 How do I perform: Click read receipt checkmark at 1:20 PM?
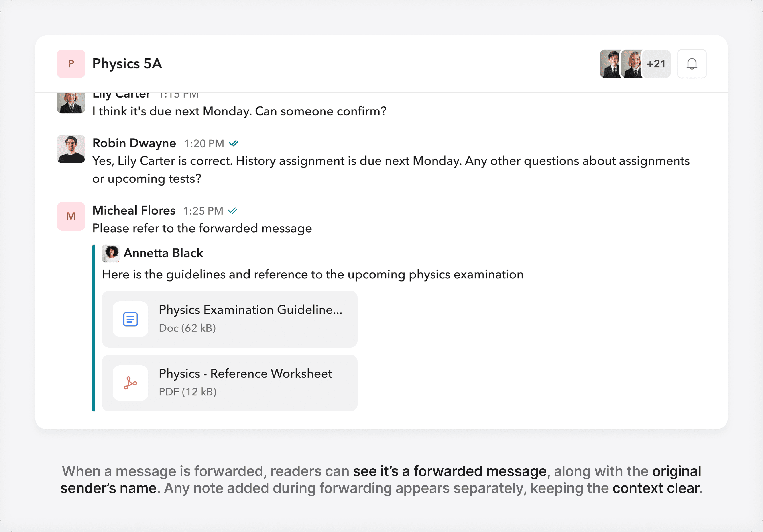(234, 143)
